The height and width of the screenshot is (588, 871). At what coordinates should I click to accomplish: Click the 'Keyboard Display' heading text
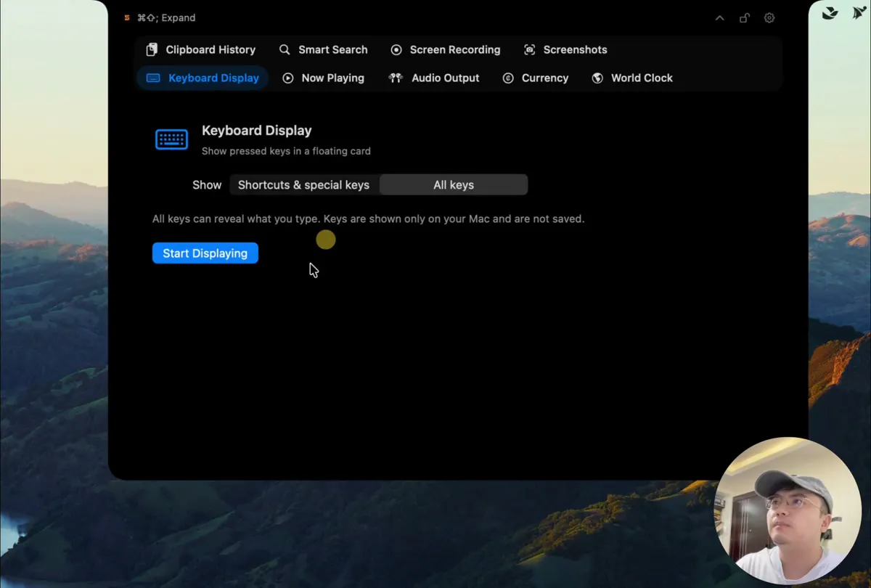coord(257,131)
